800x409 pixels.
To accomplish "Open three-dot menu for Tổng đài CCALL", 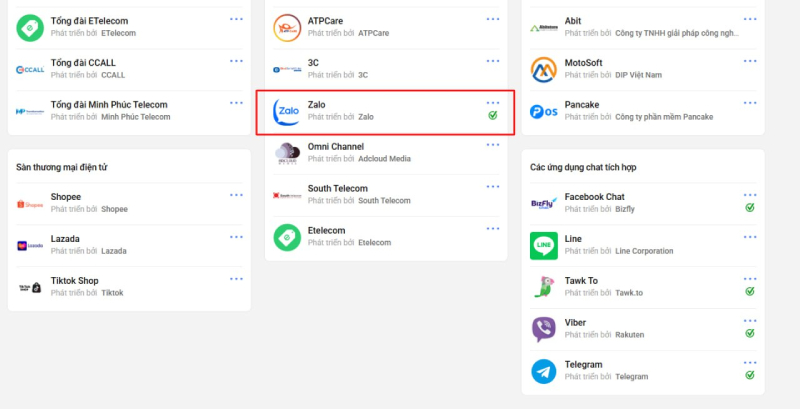I will [236, 61].
